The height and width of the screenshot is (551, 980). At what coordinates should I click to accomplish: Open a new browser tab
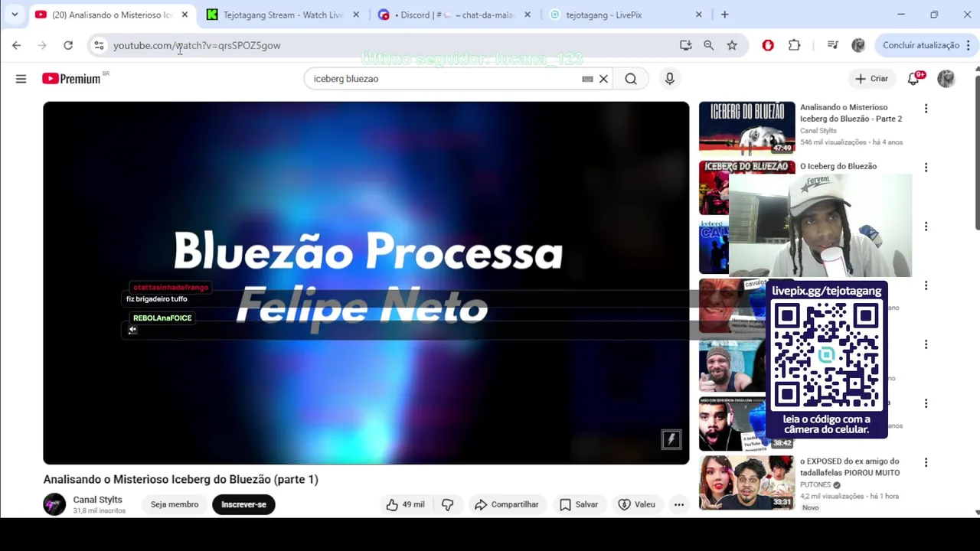click(724, 15)
